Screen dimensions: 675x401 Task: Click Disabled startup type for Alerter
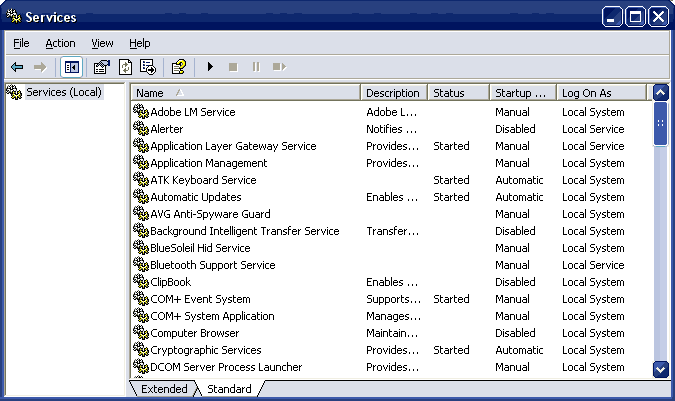[x=515, y=129]
